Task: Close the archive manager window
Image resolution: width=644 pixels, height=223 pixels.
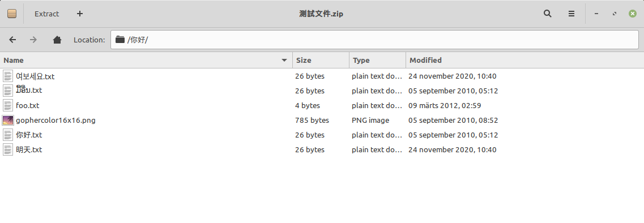Action: 633,14
